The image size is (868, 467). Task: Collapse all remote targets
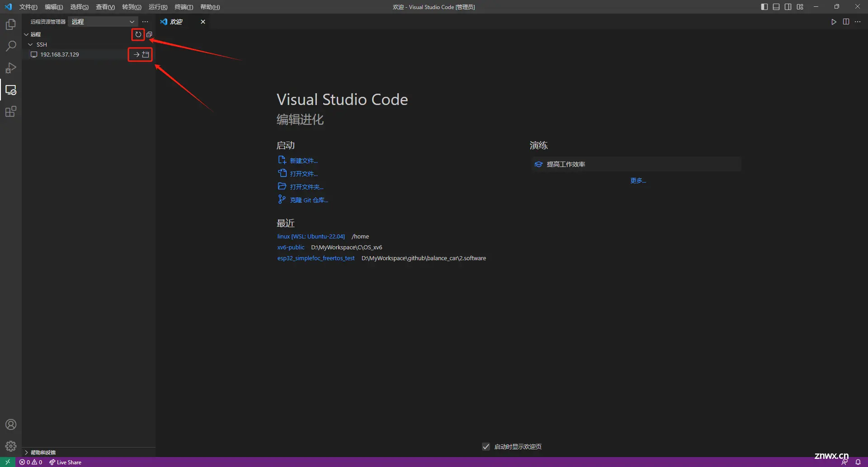(x=149, y=34)
